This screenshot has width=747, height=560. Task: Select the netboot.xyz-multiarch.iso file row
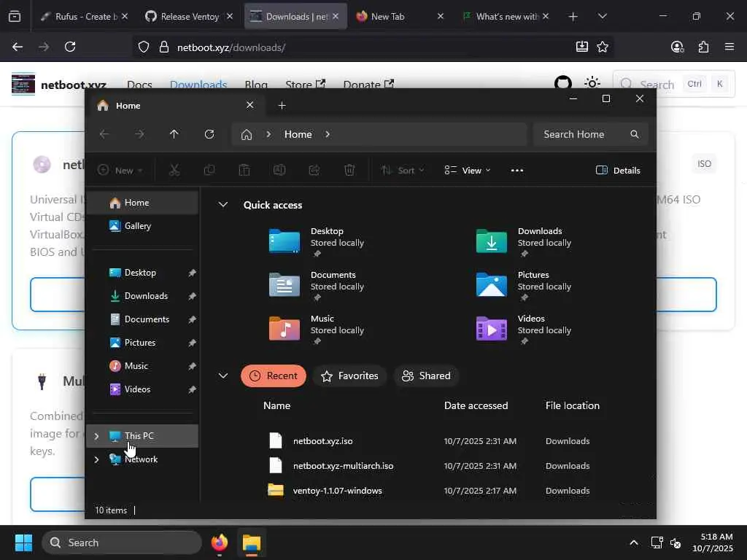[x=429, y=466]
